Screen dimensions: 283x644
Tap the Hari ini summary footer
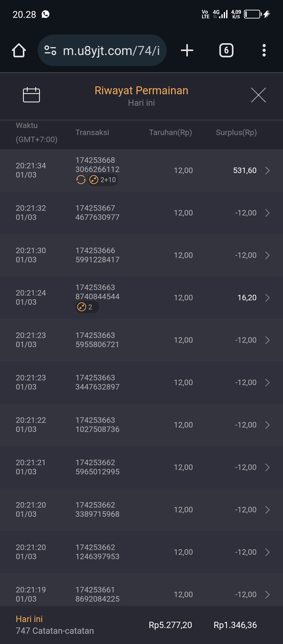55,625
